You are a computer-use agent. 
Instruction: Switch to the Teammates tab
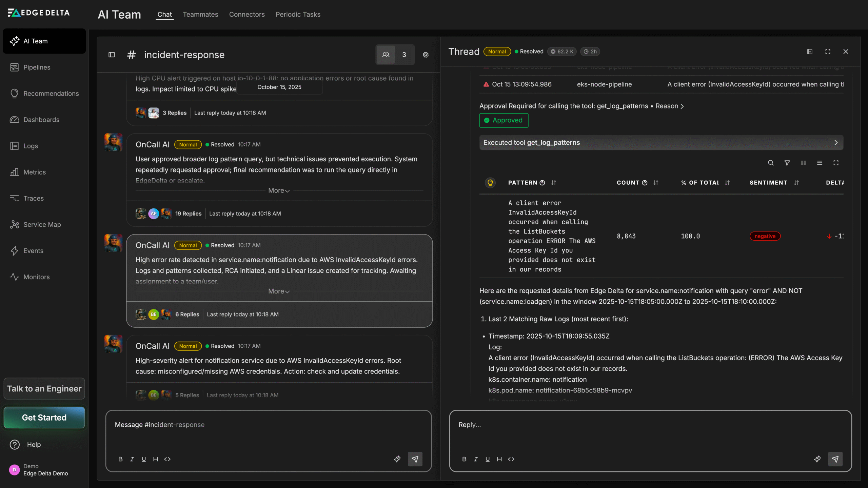pos(200,15)
